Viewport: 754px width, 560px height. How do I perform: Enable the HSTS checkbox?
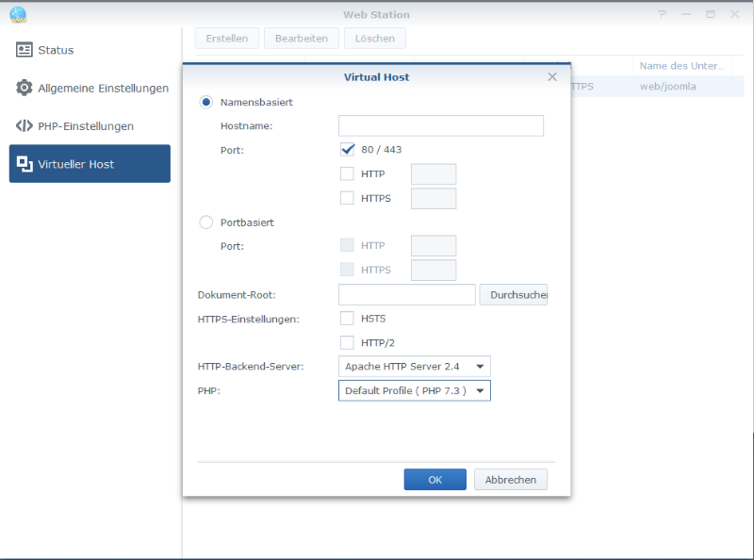(x=347, y=319)
